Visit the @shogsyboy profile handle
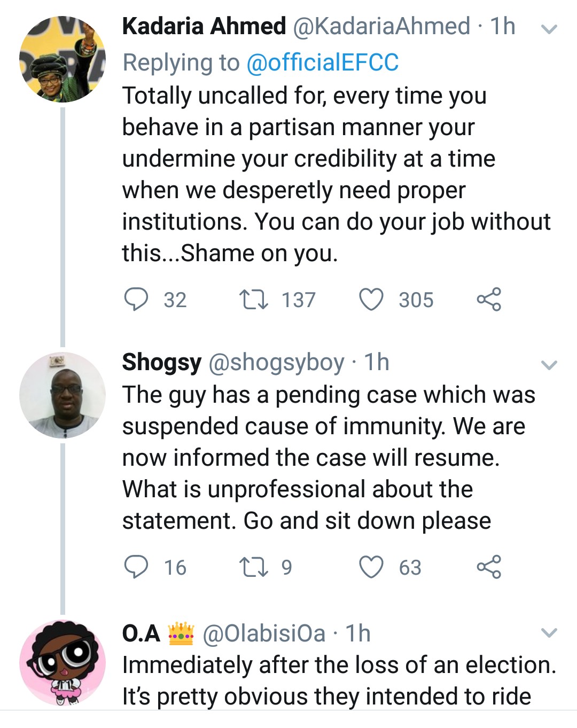The image size is (577, 728). [x=276, y=363]
